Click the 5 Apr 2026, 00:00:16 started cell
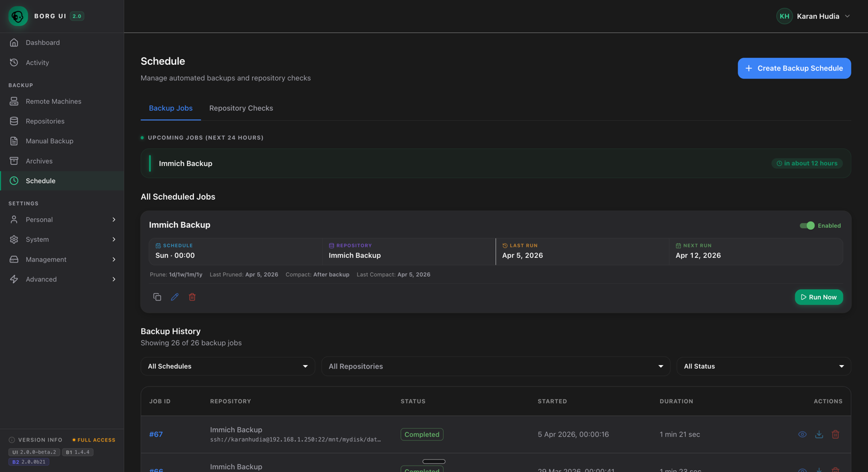Image resolution: width=868 pixels, height=472 pixels. coord(573,435)
